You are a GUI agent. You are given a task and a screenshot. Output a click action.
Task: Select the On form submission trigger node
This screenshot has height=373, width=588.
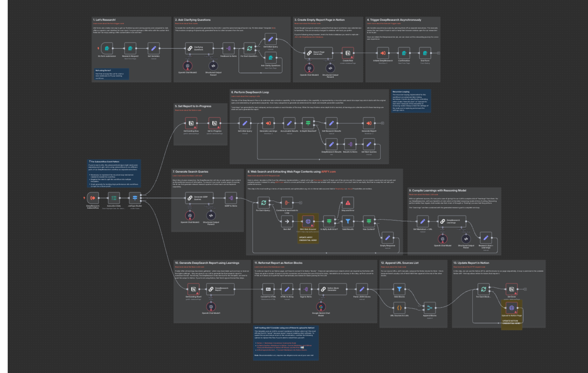click(x=106, y=49)
